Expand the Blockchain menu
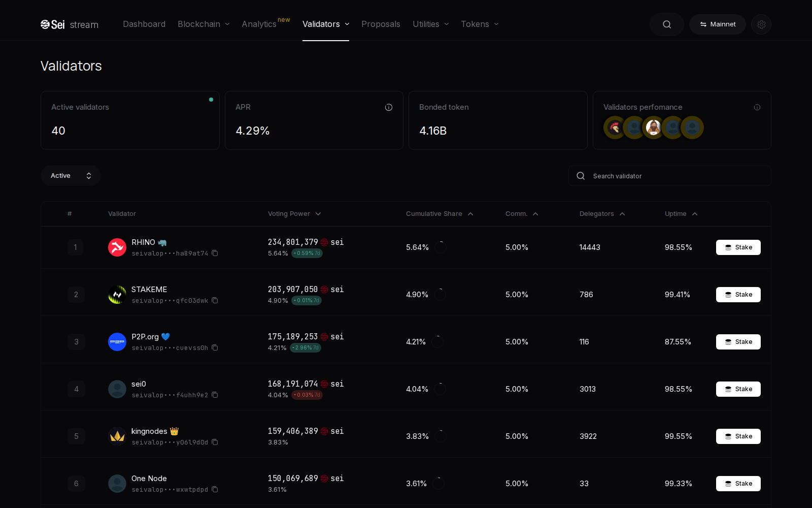The image size is (812, 508). point(204,24)
